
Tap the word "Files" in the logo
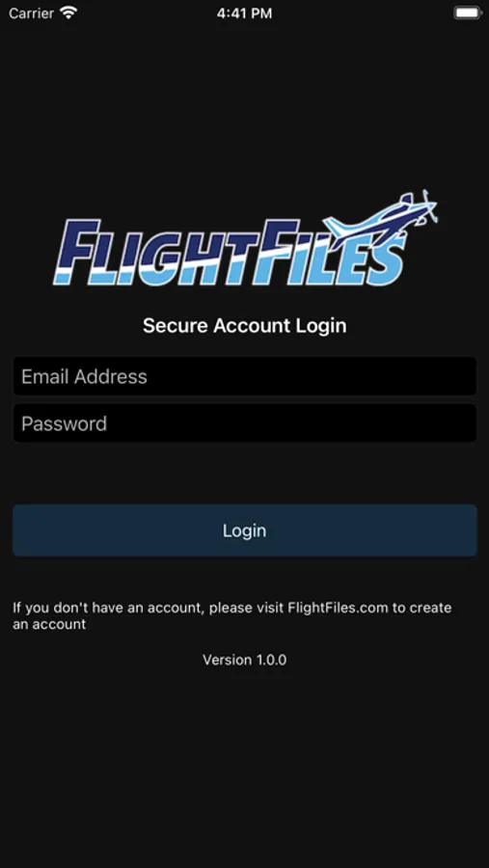[331, 252]
